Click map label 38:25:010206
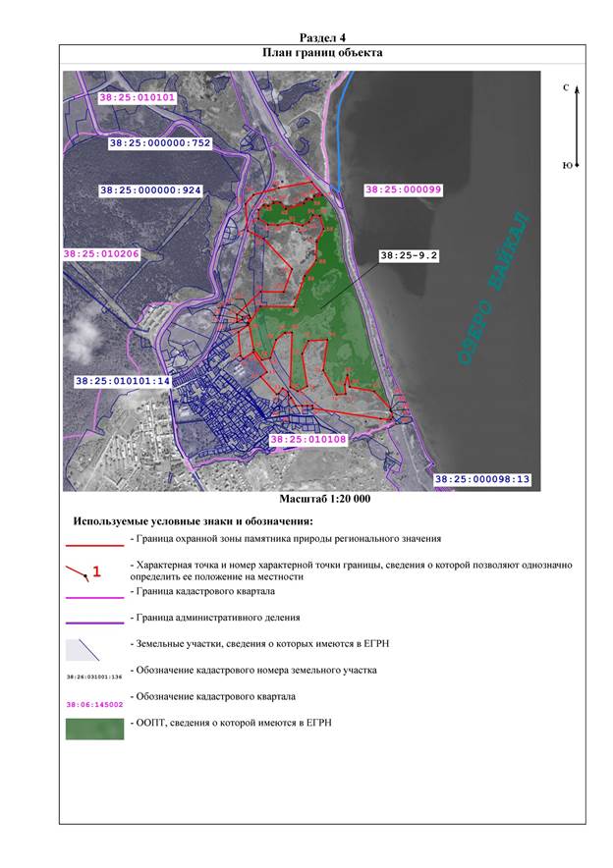 [x=102, y=254]
